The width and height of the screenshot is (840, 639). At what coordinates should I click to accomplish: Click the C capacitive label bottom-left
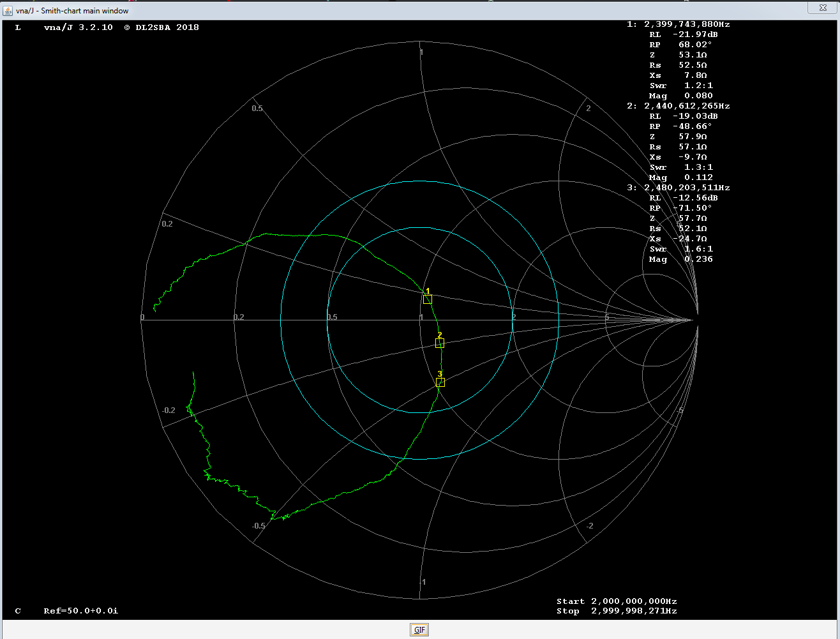[17, 611]
